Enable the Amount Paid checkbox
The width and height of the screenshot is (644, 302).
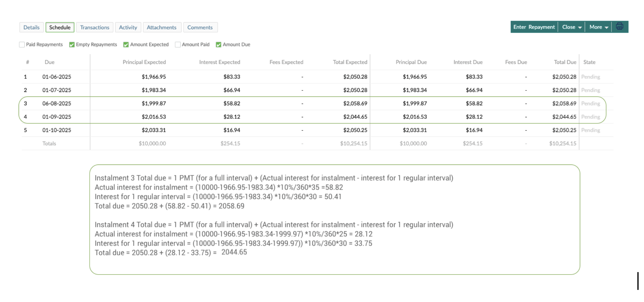tap(178, 45)
